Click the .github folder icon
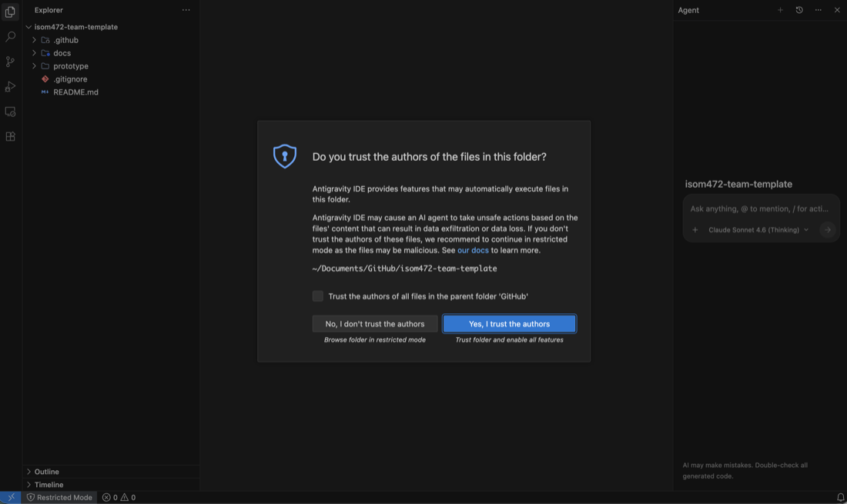This screenshot has width=847, height=504. click(45, 40)
